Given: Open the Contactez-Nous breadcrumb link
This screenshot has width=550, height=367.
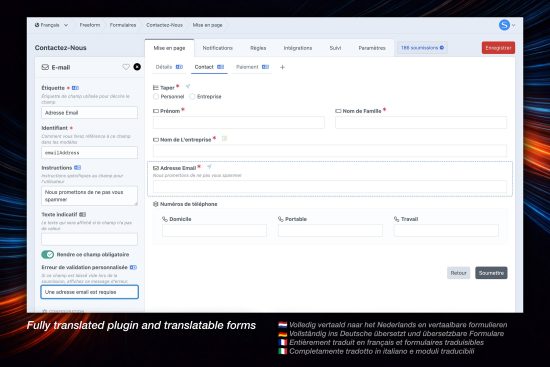Looking at the screenshot, I should [164, 25].
